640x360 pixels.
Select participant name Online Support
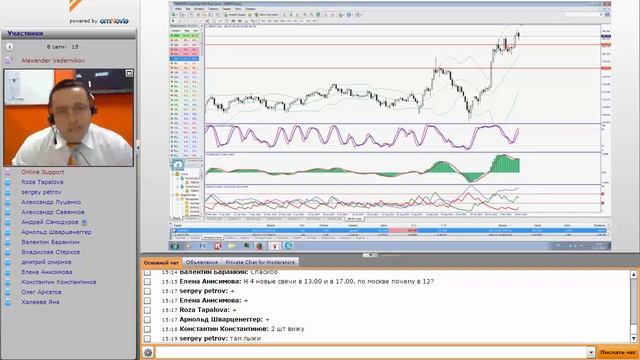point(42,172)
